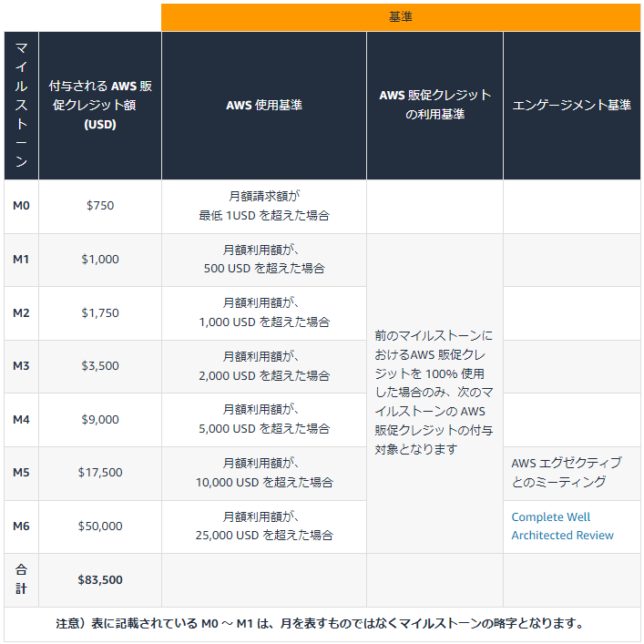Click the $1,000 credit amount
The image size is (644, 644).
[100, 260]
